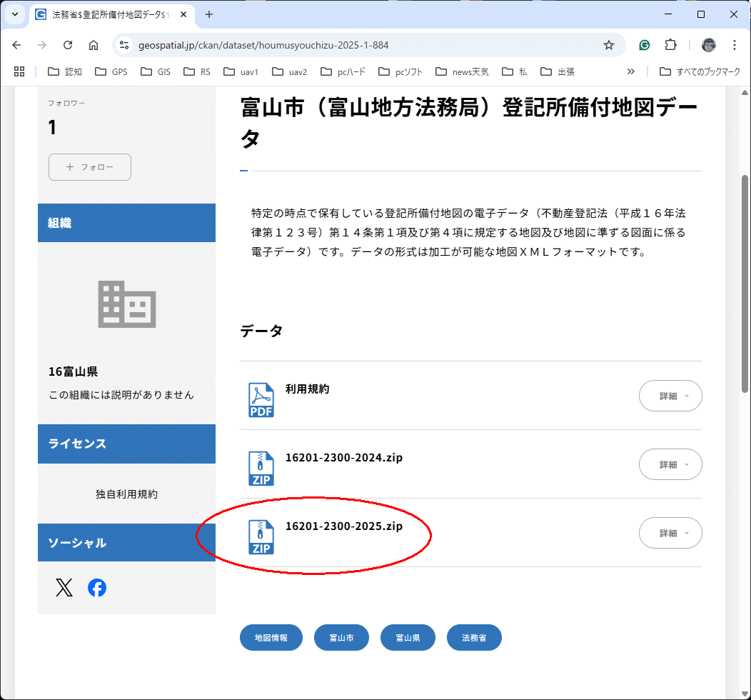Screen dimensions: 751x700
Task: Click the address bar URL field
Action: tap(357, 45)
